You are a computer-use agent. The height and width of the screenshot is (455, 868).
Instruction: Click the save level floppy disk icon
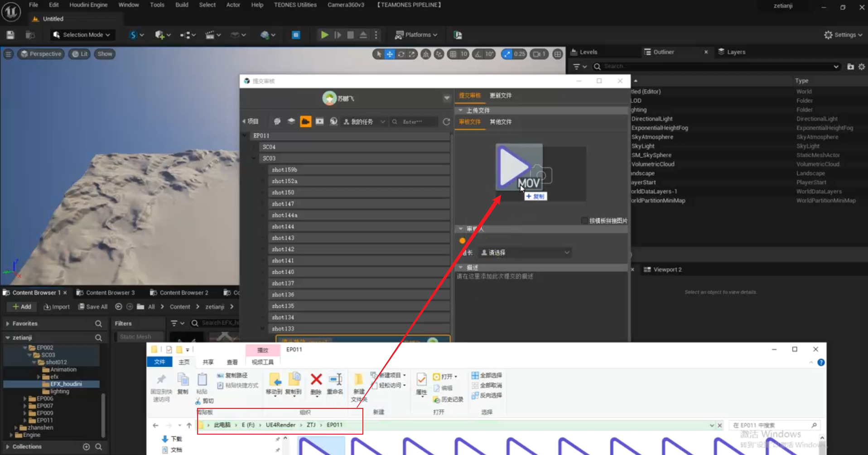[10, 35]
